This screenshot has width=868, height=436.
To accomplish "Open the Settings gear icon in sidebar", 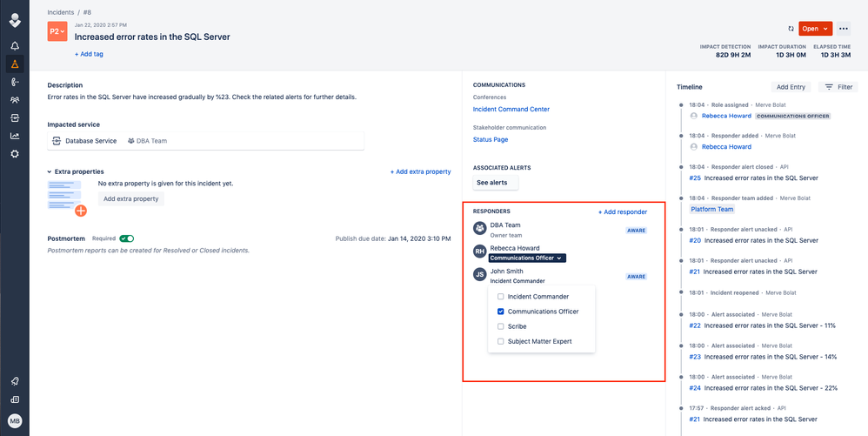I will [x=15, y=154].
